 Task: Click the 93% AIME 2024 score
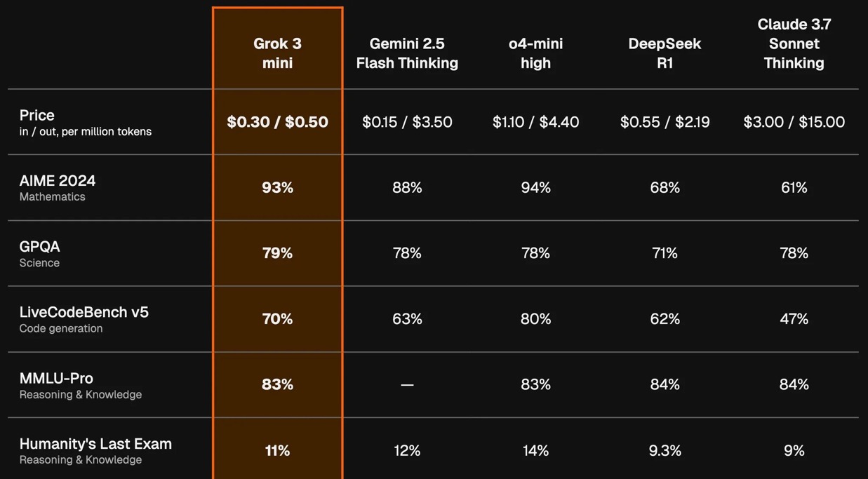tap(277, 188)
